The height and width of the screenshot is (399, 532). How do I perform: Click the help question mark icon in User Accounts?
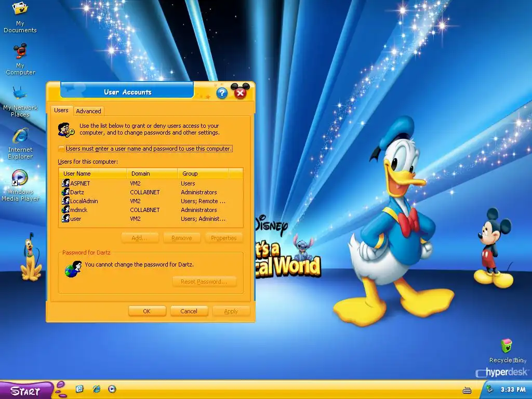[222, 92]
